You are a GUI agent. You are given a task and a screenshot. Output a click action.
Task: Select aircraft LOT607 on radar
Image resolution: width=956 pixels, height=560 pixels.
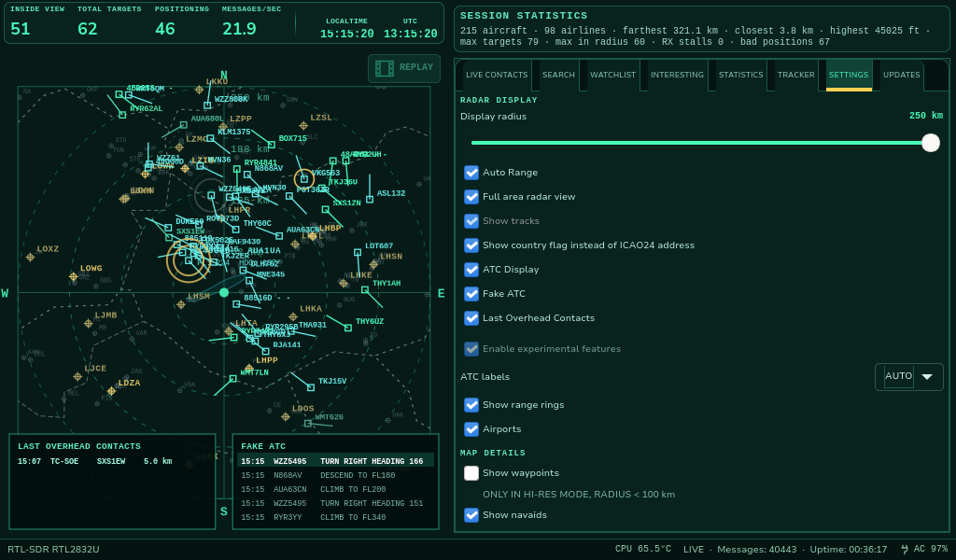tap(358, 252)
